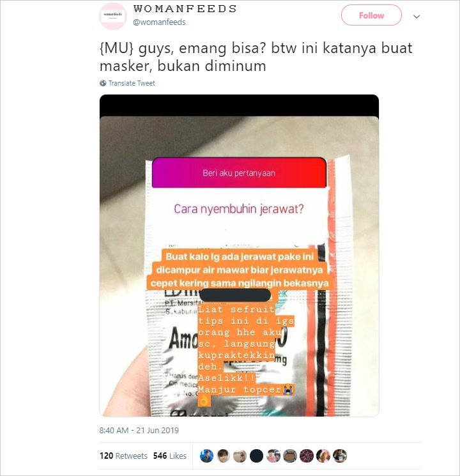Open the Translate Tweet link
Screen dimensions: 460x476
tap(132, 83)
